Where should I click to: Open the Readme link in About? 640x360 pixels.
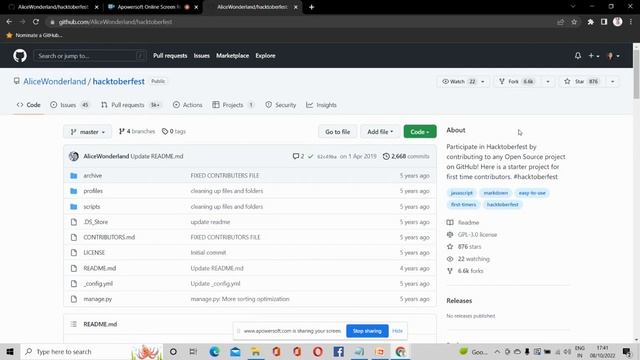coord(463,222)
